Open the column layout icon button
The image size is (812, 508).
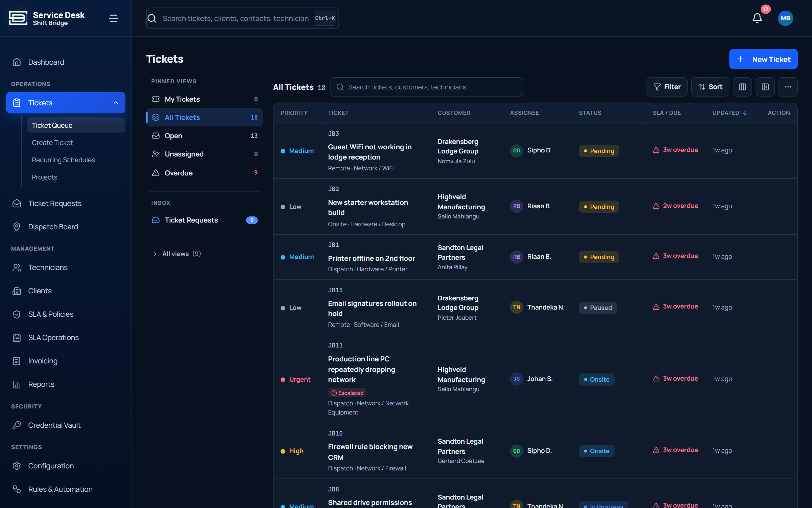(x=742, y=87)
